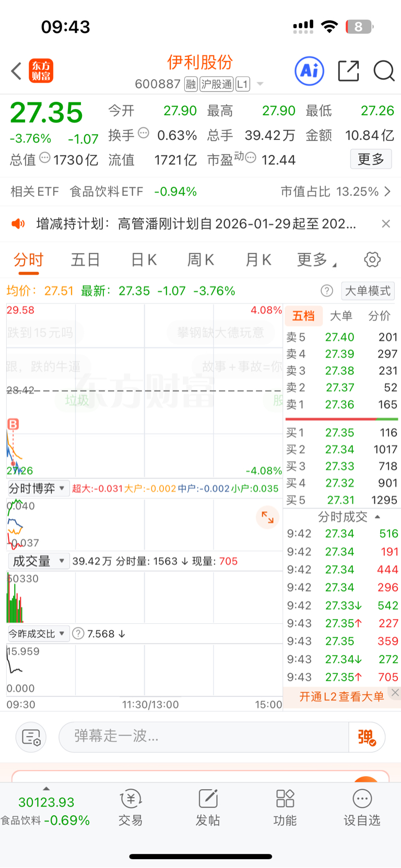Image resolution: width=401 pixels, height=868 pixels.
Task: Switch to the 大单 tab
Action: point(341,316)
